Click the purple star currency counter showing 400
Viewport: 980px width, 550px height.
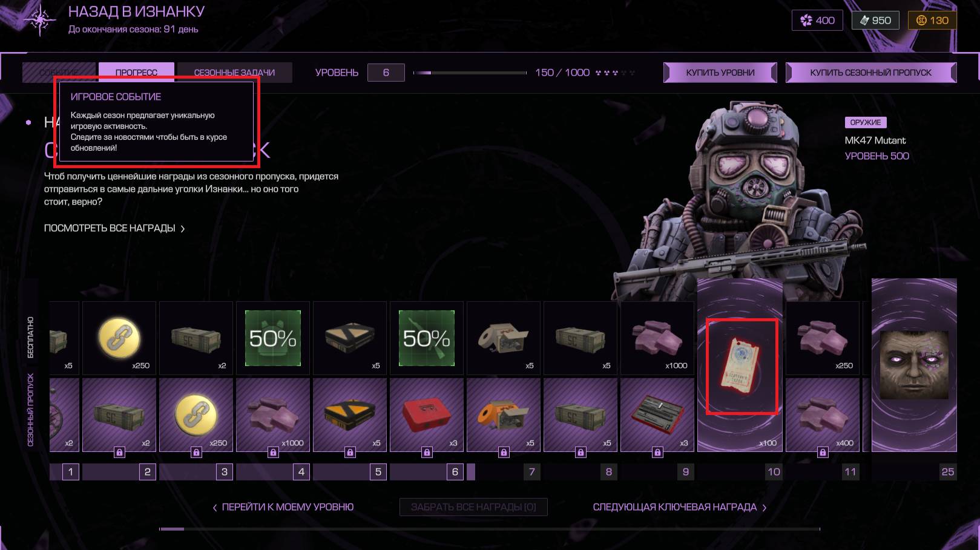tap(817, 20)
